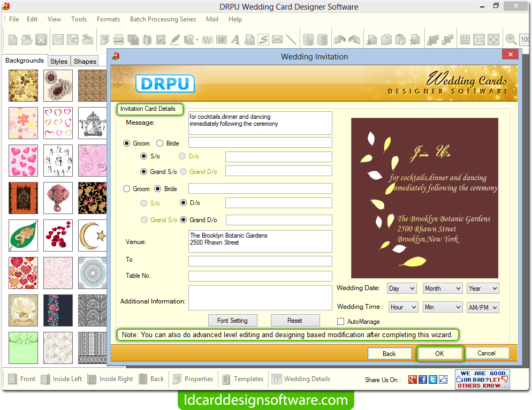Click the WordArt W toolbar icon
This screenshot has height=410, width=532.
[207, 40]
